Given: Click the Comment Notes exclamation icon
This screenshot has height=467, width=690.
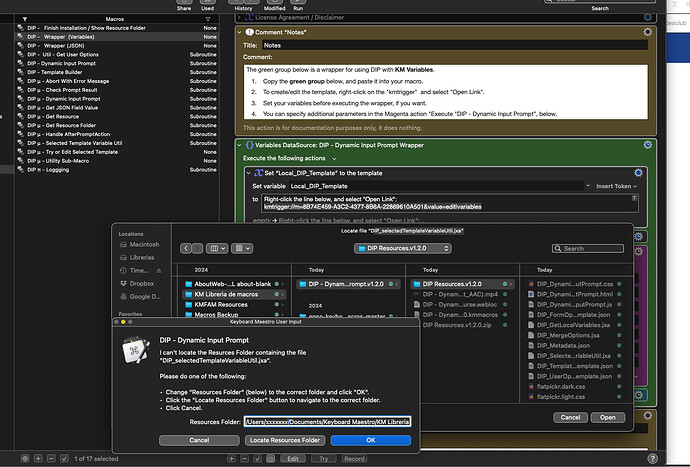Looking at the screenshot, I should coord(250,32).
